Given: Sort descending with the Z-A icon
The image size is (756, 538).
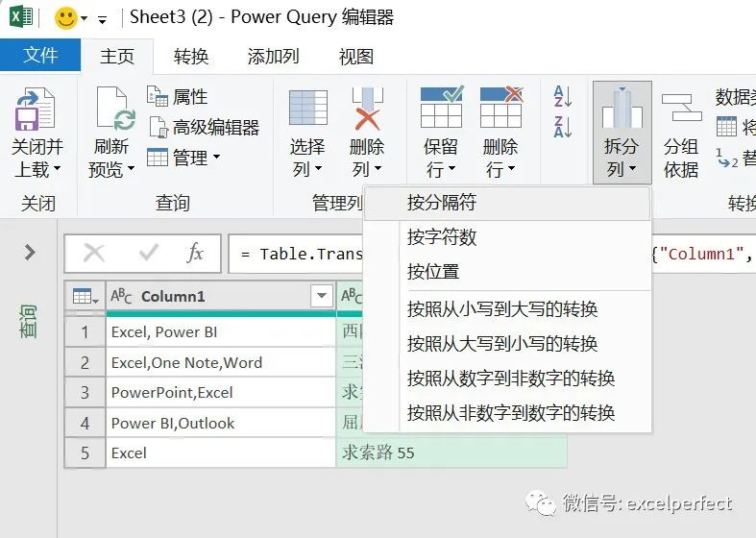Looking at the screenshot, I should tap(562, 127).
